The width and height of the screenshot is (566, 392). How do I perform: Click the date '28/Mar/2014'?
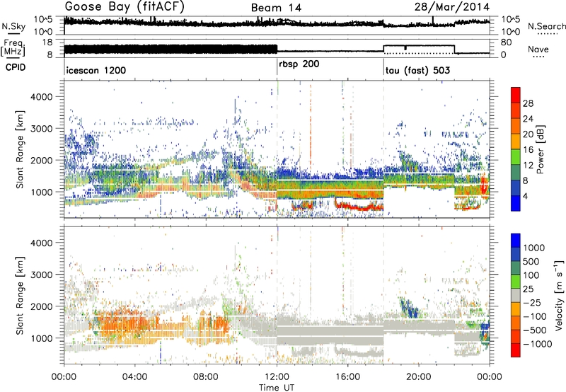click(x=452, y=7)
